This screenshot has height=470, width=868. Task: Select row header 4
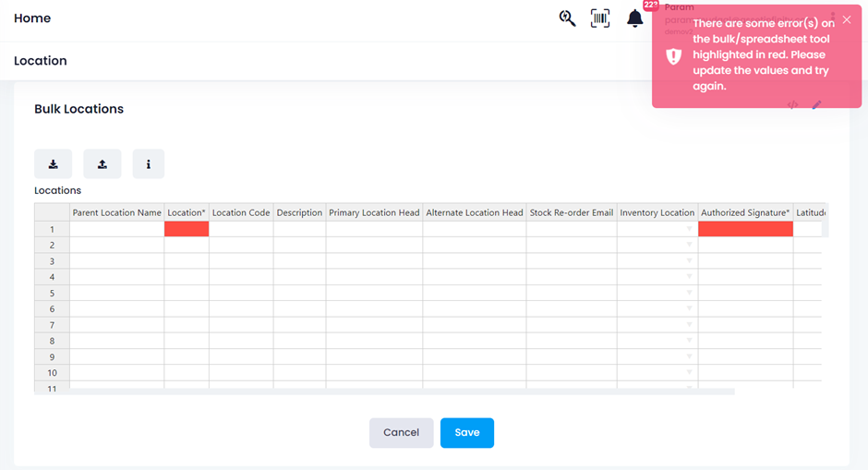(x=52, y=277)
